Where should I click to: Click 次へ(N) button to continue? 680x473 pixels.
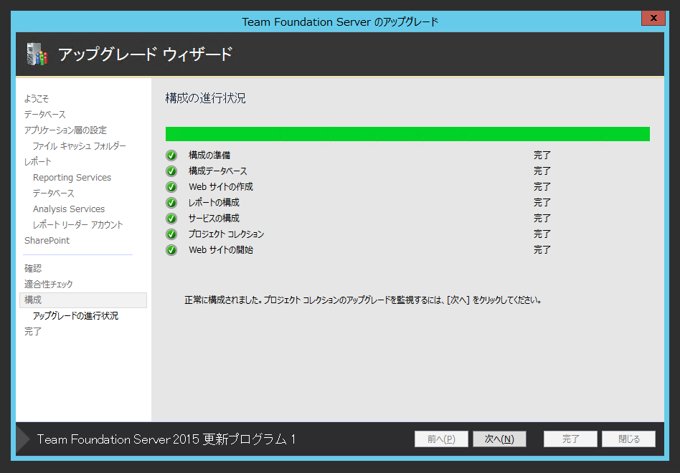pyautogui.click(x=500, y=439)
